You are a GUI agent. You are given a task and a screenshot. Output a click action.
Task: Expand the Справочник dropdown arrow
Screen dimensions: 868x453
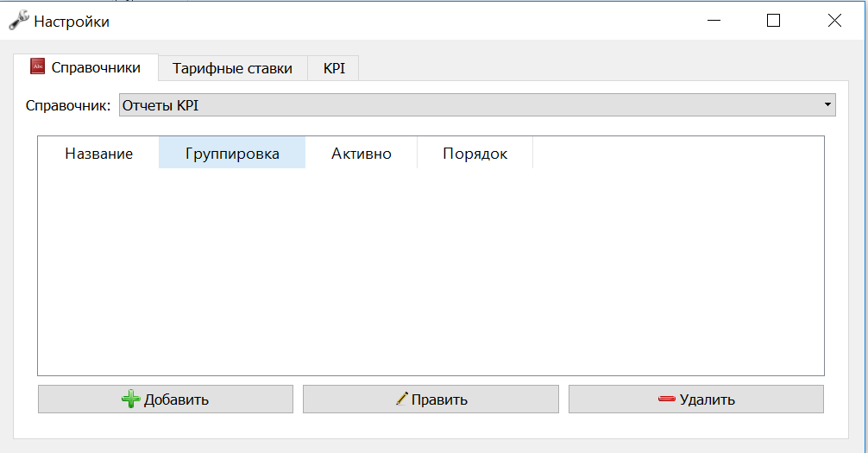click(x=827, y=104)
